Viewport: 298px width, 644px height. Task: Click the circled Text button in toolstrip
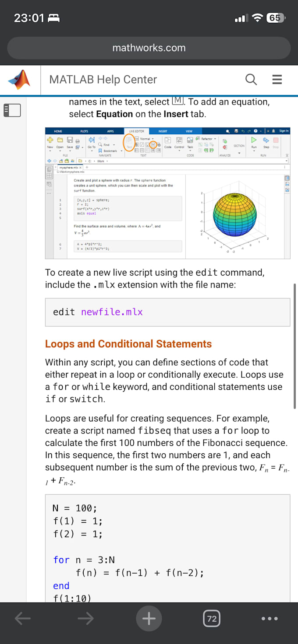(129, 142)
